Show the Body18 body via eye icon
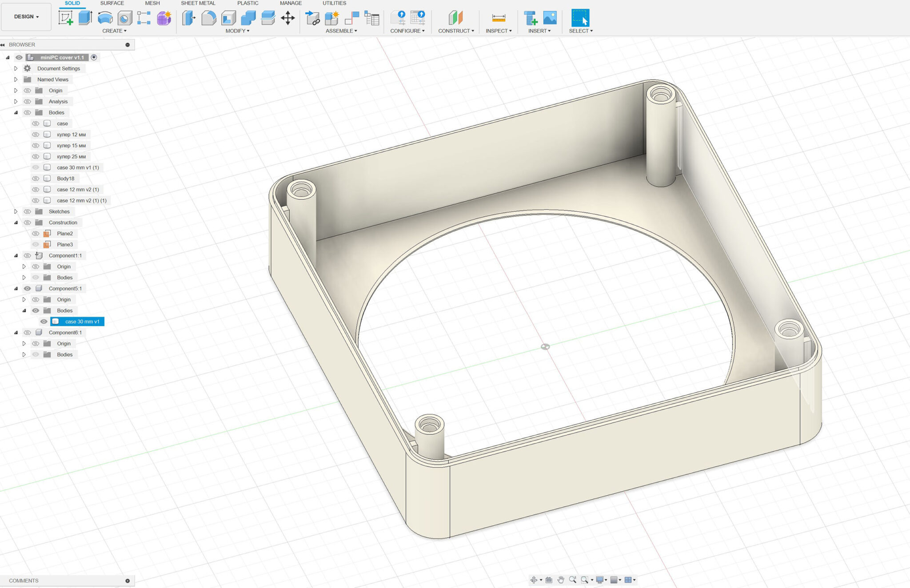Viewport: 910px width, 588px height. [36, 179]
